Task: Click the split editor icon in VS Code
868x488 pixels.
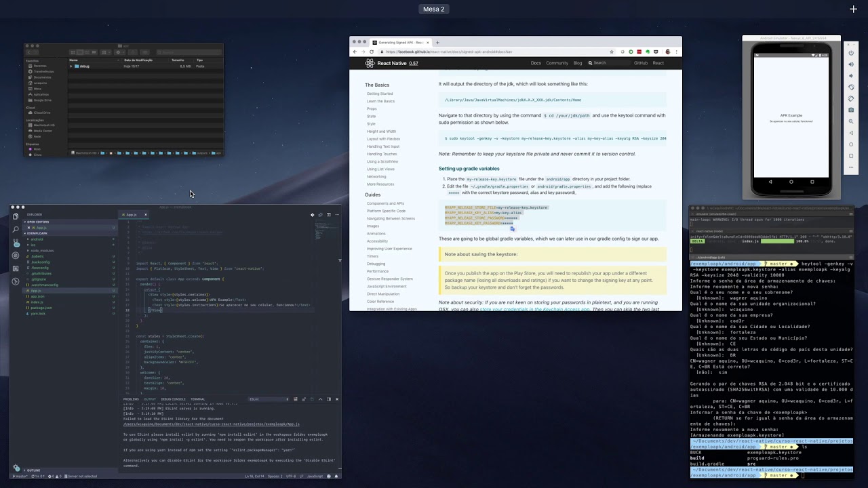Action: (329, 215)
